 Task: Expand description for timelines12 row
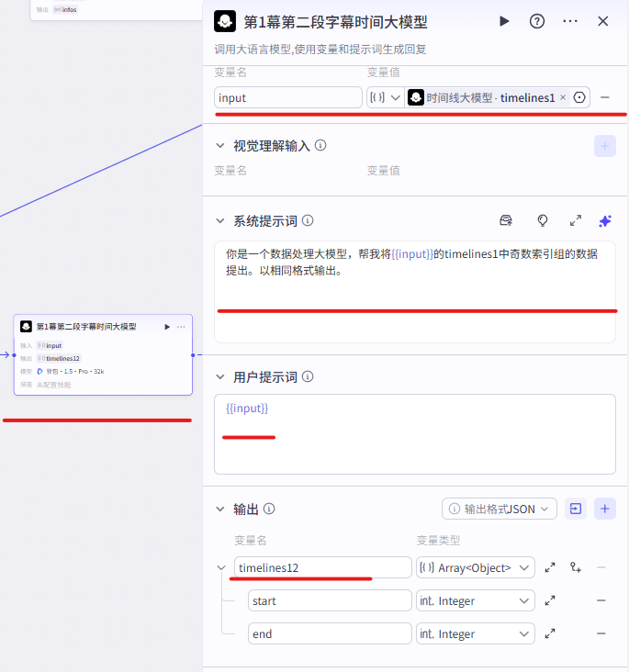tap(550, 568)
